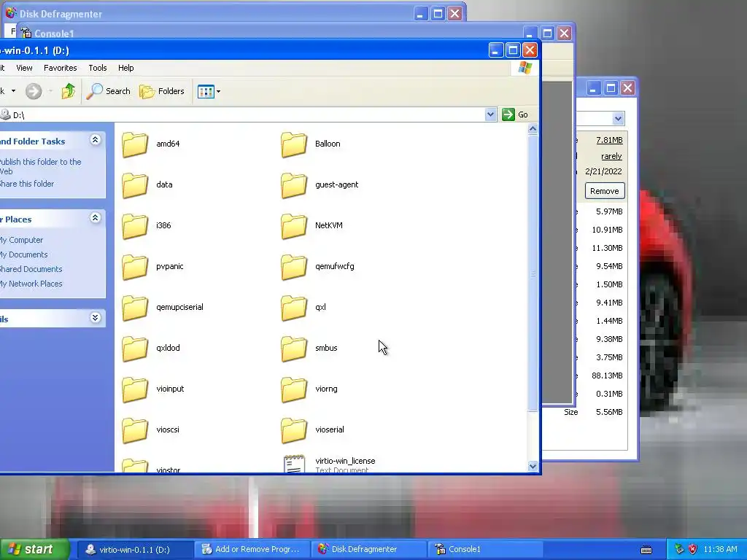Click the D:\ address field

[x=243, y=114]
